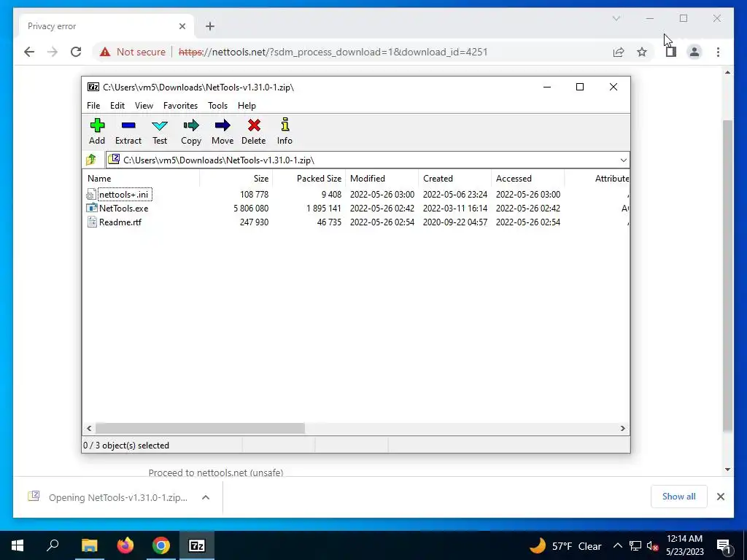Click the share page icon in address bar
This screenshot has width=747, height=560.
pyautogui.click(x=619, y=52)
